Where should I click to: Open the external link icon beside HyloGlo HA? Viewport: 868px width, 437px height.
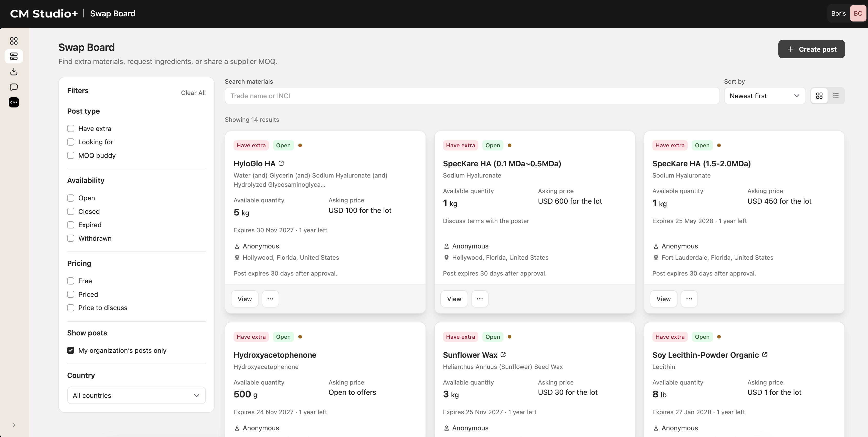click(x=281, y=163)
